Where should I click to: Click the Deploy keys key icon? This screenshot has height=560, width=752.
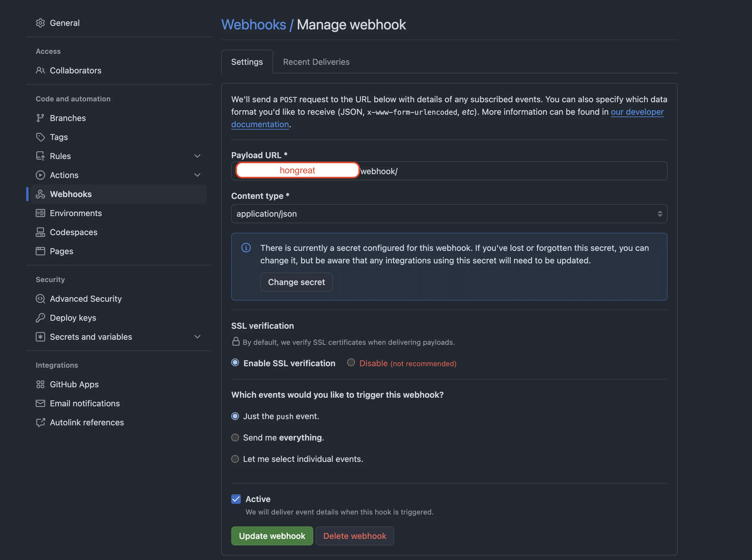point(40,318)
